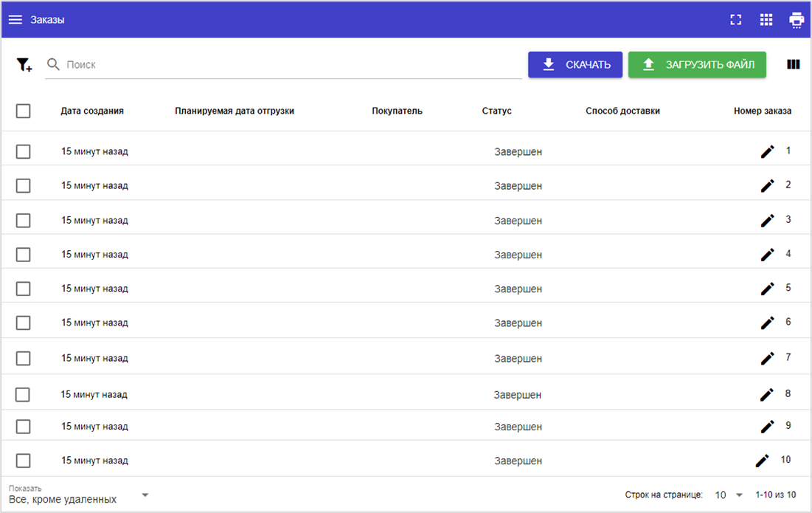Open the Показать filter dropdown

point(78,495)
